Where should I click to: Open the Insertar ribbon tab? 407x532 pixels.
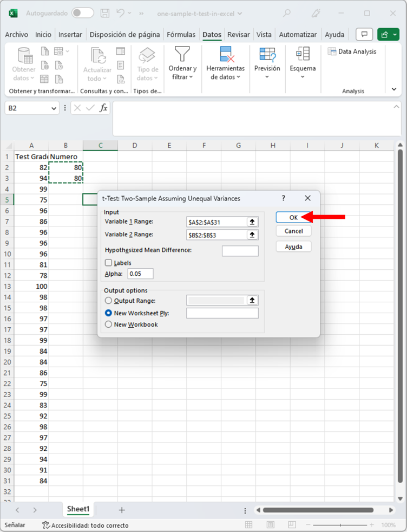point(70,35)
